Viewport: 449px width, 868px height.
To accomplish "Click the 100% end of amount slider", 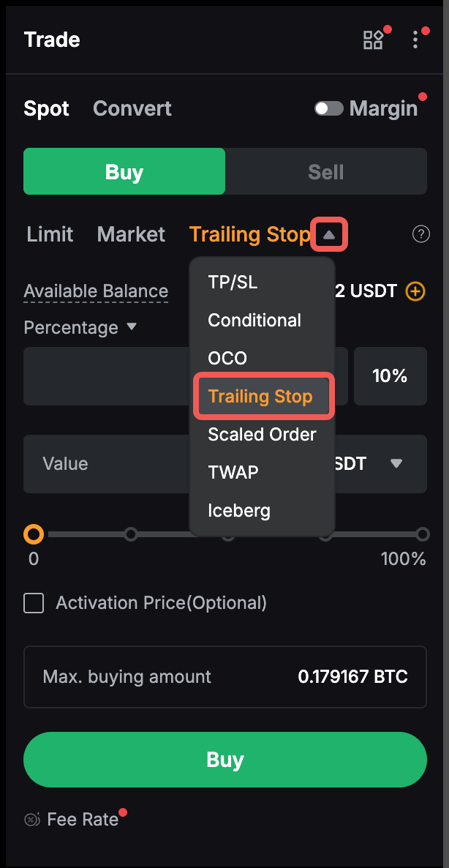I will click(422, 534).
